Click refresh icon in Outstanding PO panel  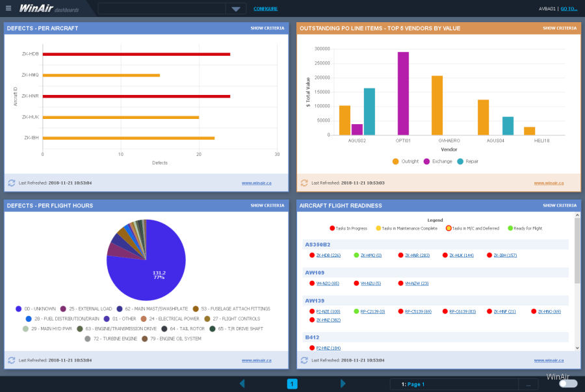tap(304, 183)
